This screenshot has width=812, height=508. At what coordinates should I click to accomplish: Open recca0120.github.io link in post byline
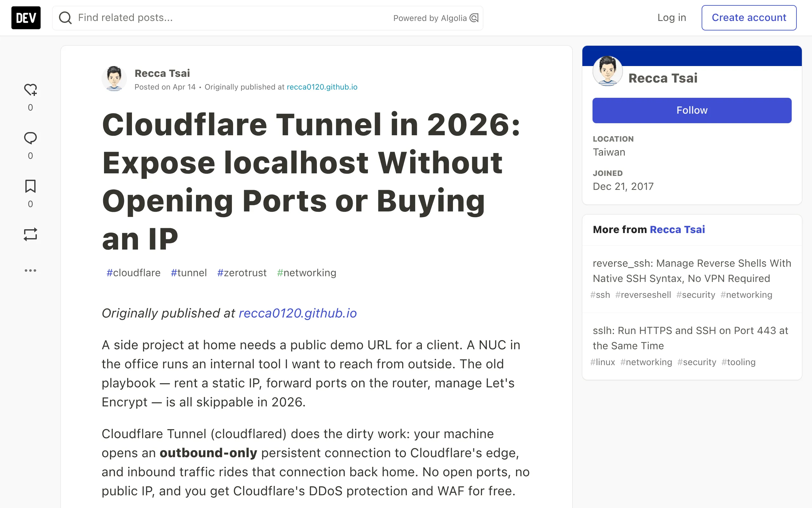[x=322, y=87]
